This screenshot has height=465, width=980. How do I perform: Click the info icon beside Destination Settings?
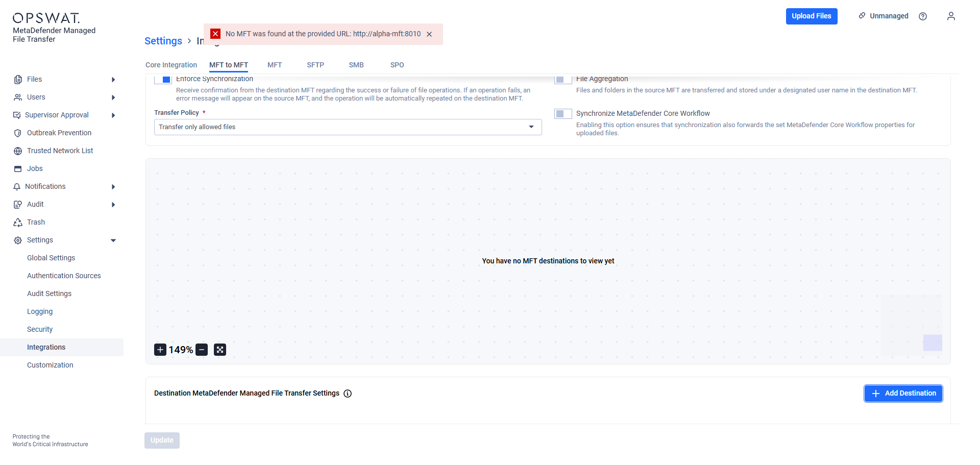click(x=348, y=394)
